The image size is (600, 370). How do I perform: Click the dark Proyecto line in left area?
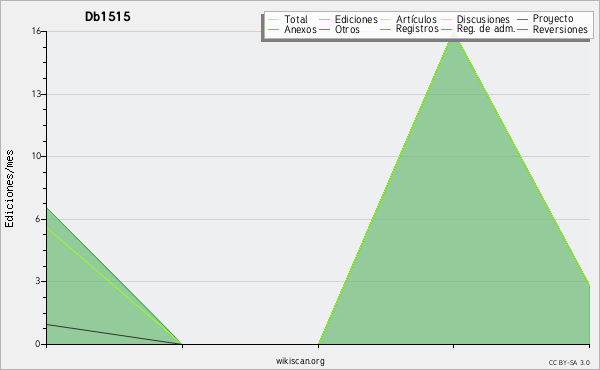[x=114, y=334]
